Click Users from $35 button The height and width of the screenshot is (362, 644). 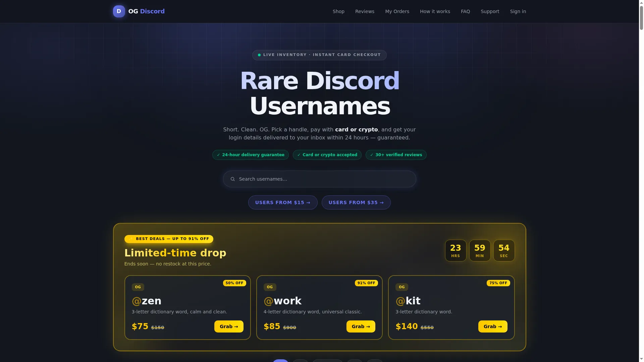coord(356,202)
